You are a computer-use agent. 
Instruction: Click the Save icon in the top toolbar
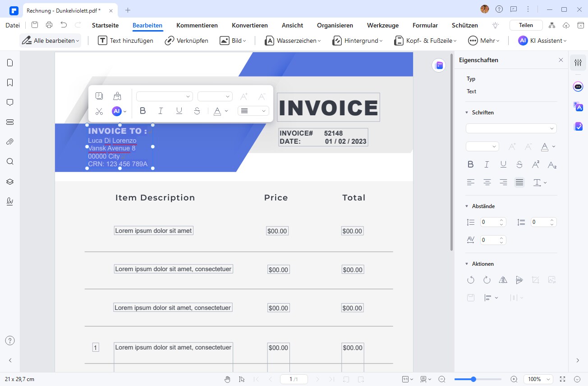click(x=35, y=25)
